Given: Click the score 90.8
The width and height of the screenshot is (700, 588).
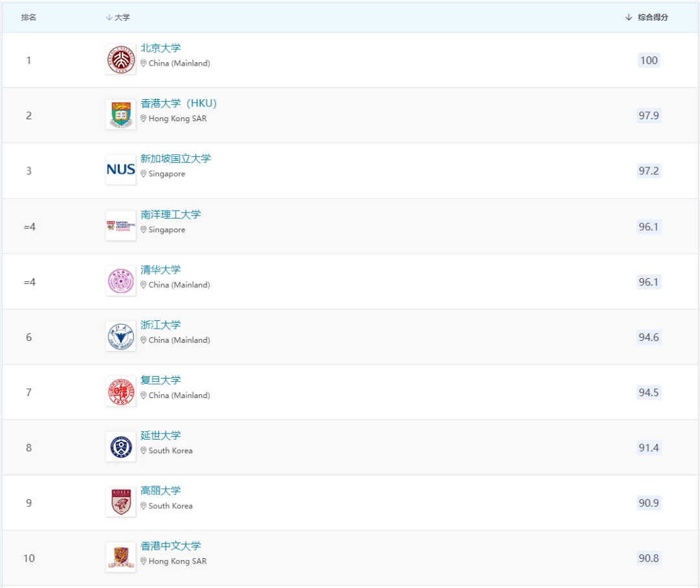Looking at the screenshot, I should point(649,558).
